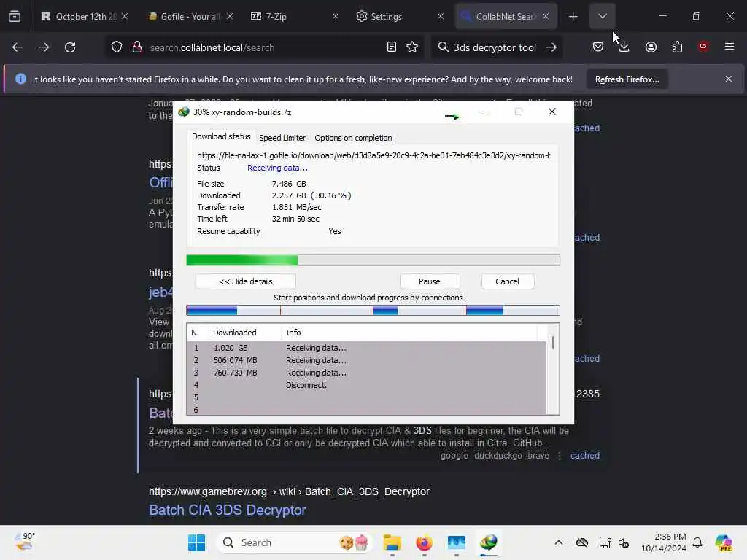Open notifications bell in taskbar

[x=697, y=542]
